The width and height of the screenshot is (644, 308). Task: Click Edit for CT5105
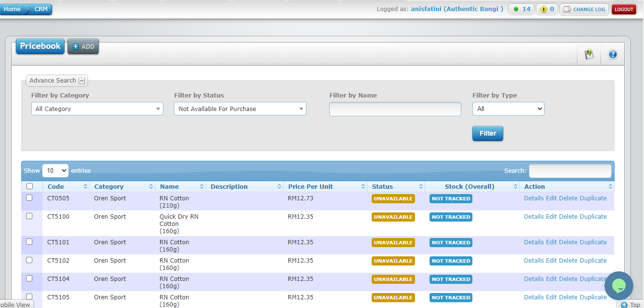[551, 297]
